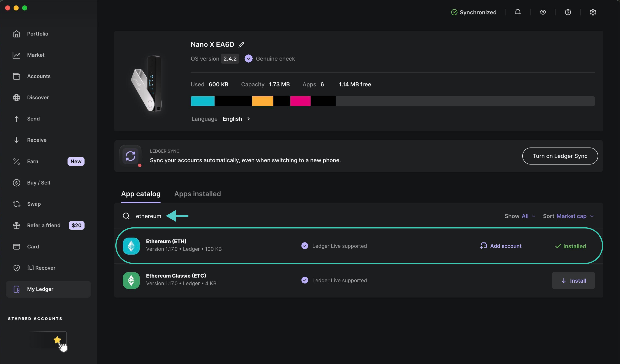Image resolution: width=620 pixels, height=364 pixels.
Task: Install the Ethereum Classic app
Action: tap(573, 281)
